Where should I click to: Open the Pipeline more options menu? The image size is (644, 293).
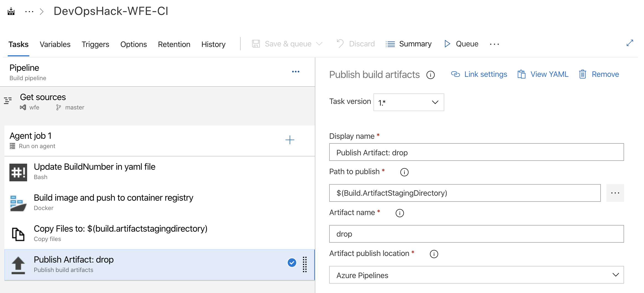295,72
